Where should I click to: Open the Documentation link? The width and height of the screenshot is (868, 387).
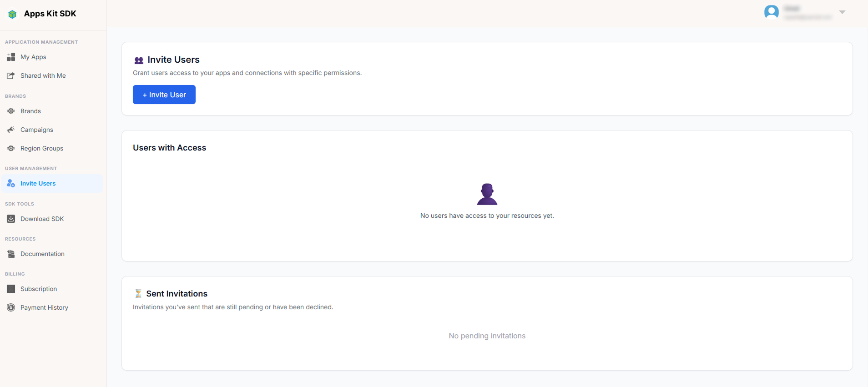[x=52, y=254]
